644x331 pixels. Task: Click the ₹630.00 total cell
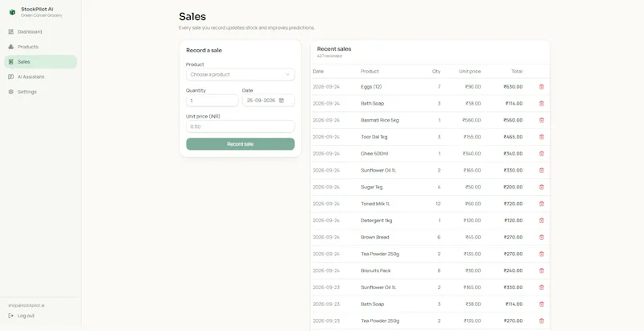(x=513, y=87)
